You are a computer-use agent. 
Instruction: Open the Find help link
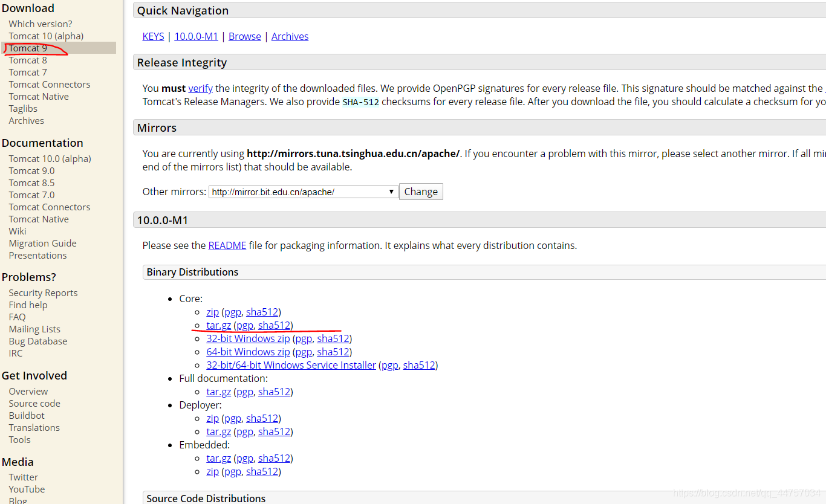coord(28,305)
